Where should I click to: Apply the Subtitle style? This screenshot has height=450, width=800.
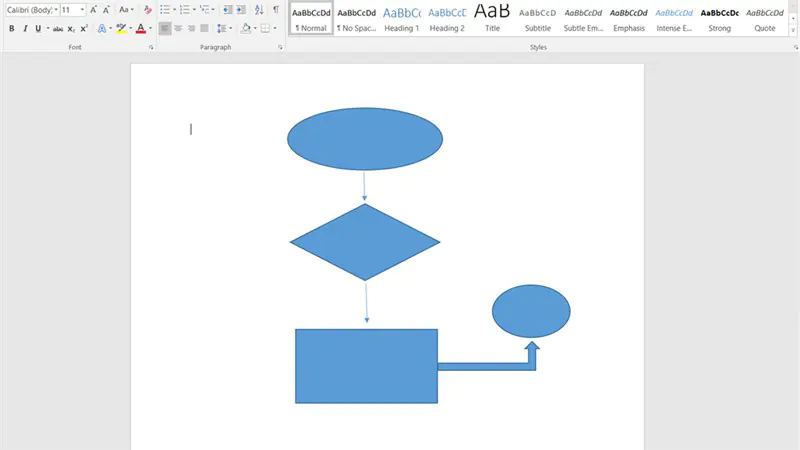(x=538, y=18)
